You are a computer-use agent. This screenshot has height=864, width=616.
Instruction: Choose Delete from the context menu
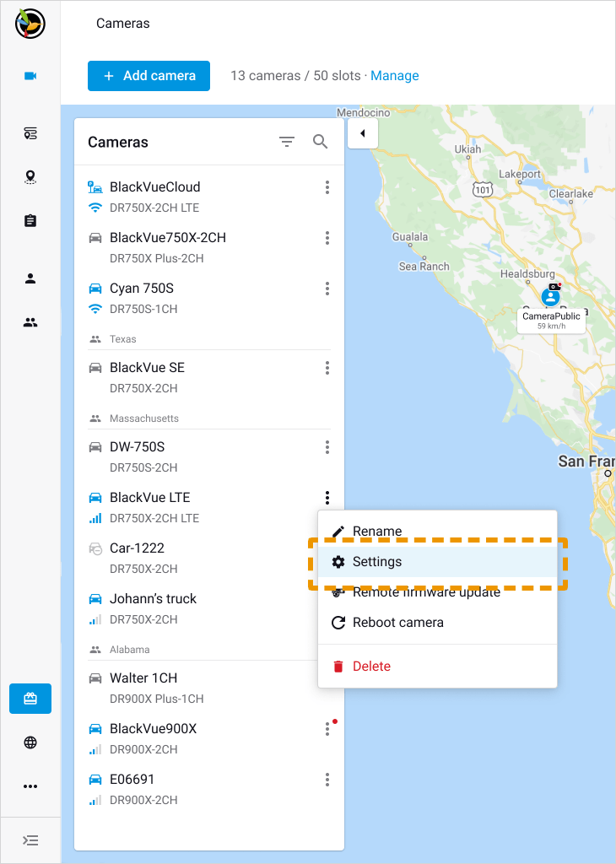click(437, 667)
